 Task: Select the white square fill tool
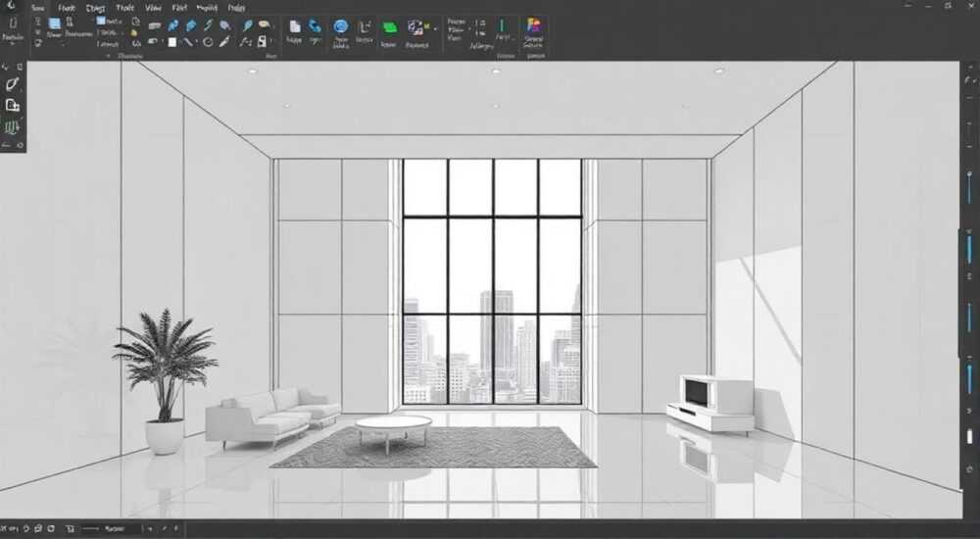(x=171, y=42)
